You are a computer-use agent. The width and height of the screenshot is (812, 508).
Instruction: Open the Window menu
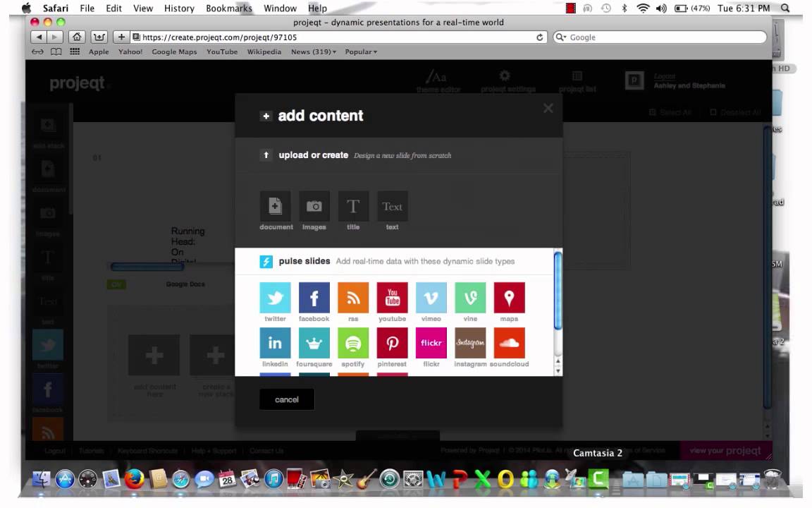point(280,8)
